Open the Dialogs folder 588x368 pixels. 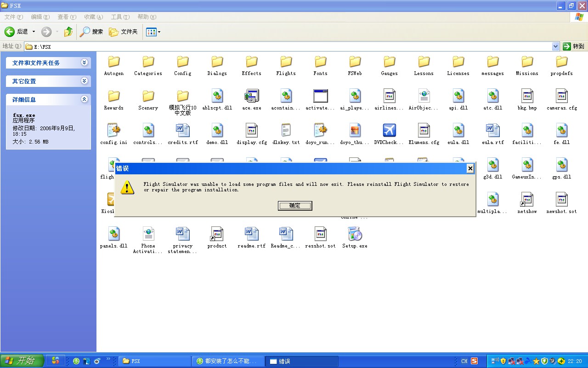(x=217, y=66)
